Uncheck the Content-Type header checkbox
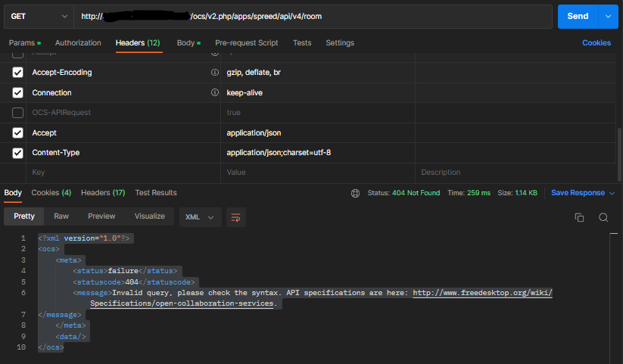 (x=17, y=153)
